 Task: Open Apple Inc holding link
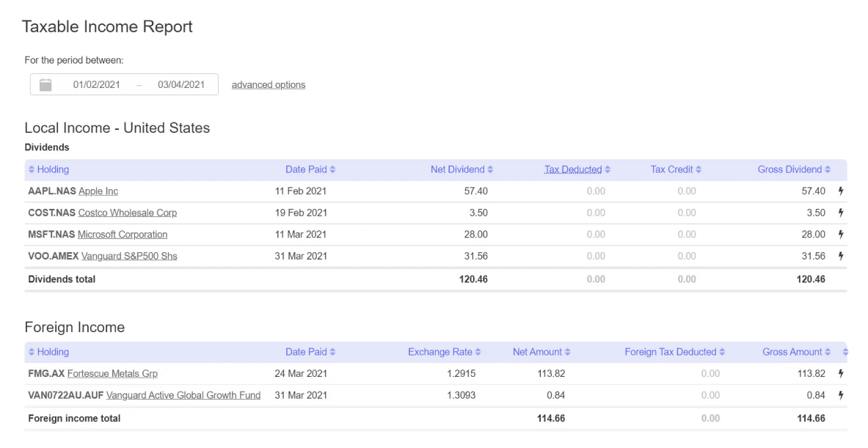pyautogui.click(x=98, y=191)
